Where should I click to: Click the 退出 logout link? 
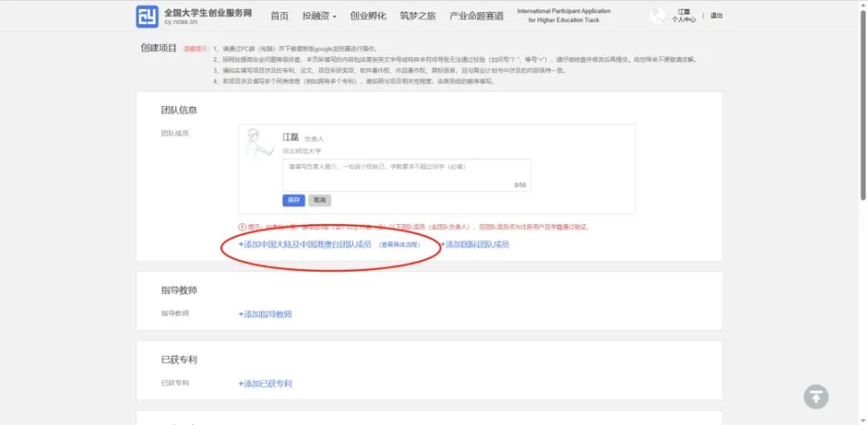(x=716, y=15)
